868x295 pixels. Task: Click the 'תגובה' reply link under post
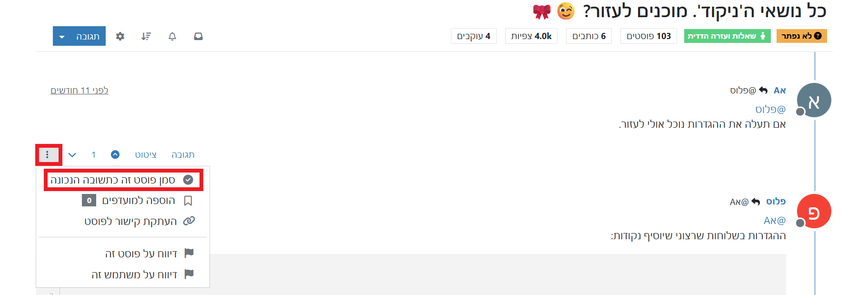pyautogui.click(x=183, y=155)
